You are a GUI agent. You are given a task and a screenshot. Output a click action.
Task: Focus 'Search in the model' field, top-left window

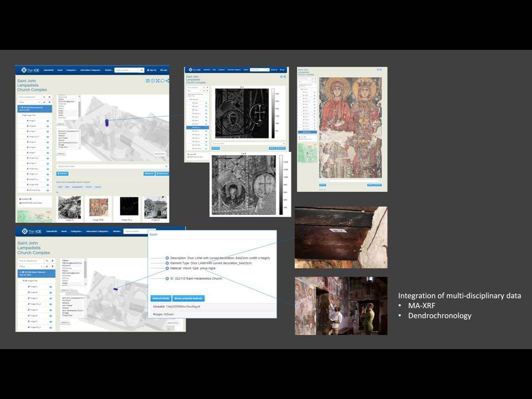point(110,166)
